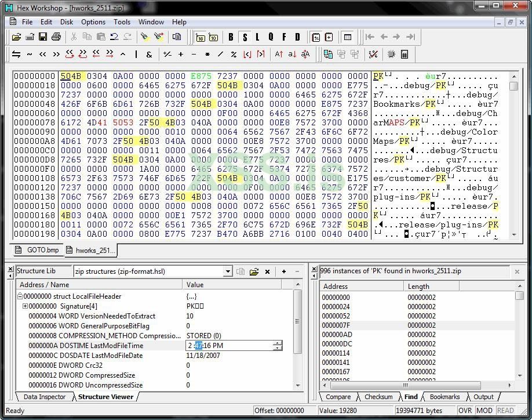Select the GOTO.bmp document tab
The height and width of the screenshot is (420, 532).
point(38,250)
